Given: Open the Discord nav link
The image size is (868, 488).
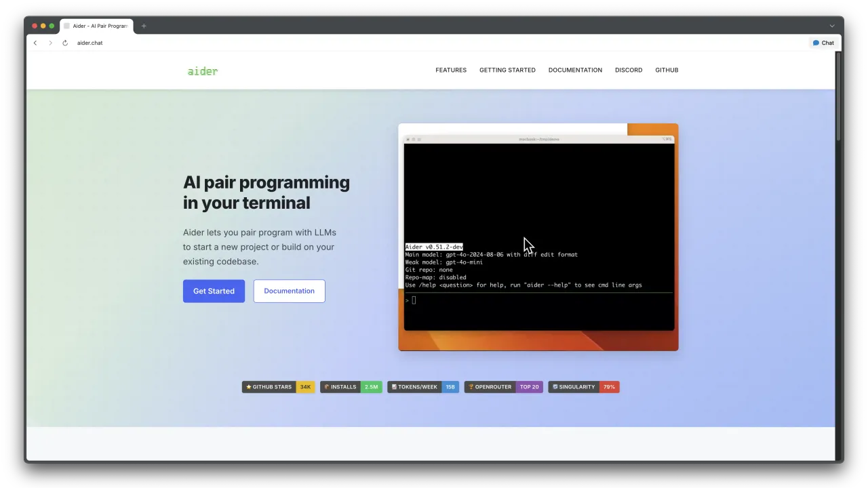Looking at the screenshot, I should (629, 70).
